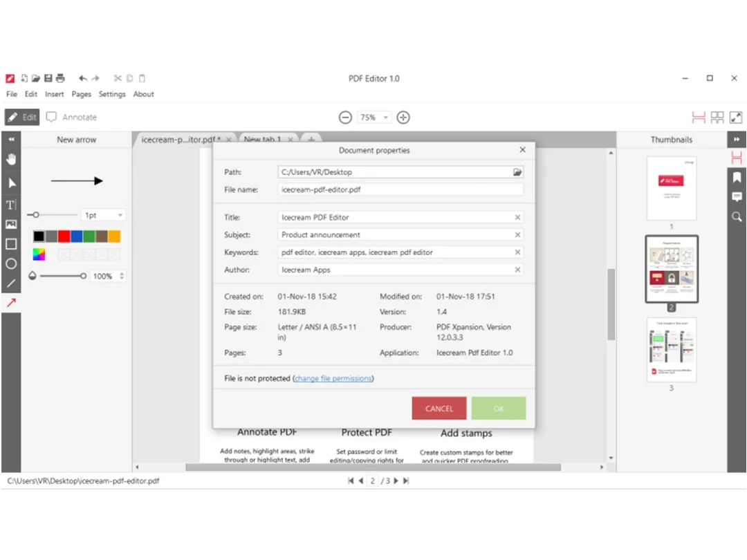Viewport: 747px width, 560px height.
Task: Expand the 1pt line thickness dropdown
Action: (x=104, y=215)
